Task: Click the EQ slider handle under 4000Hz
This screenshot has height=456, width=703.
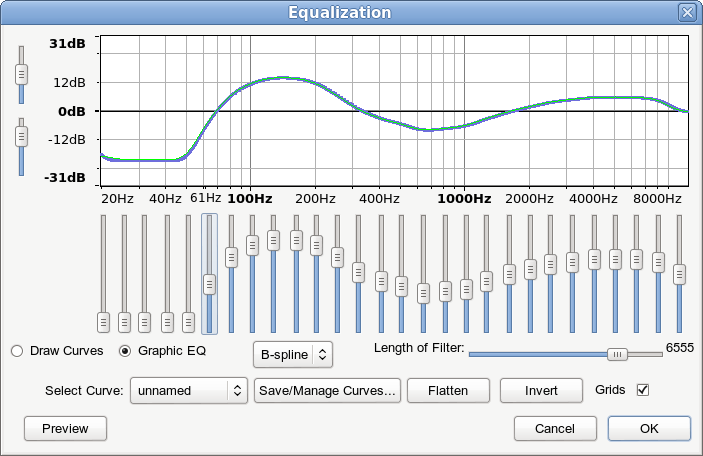Action: 595,259
